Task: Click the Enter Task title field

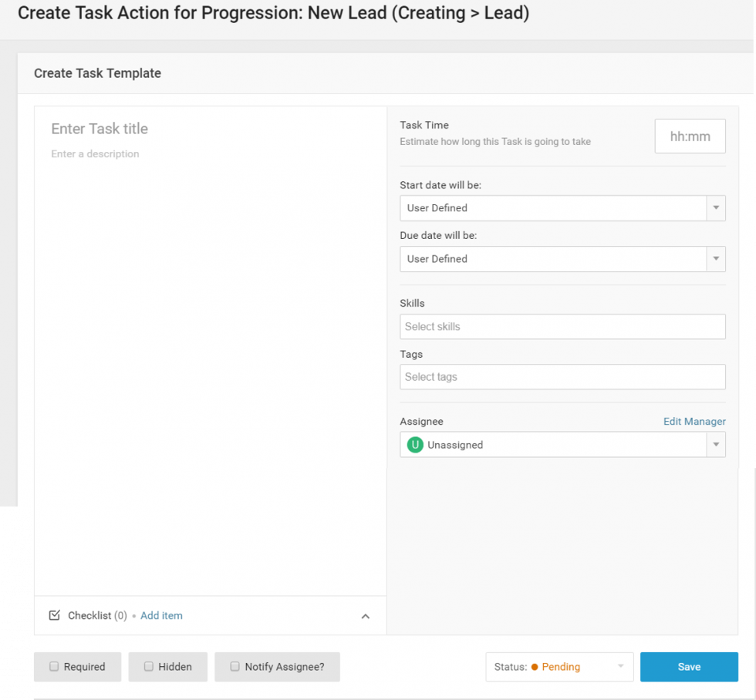Action: [154, 129]
